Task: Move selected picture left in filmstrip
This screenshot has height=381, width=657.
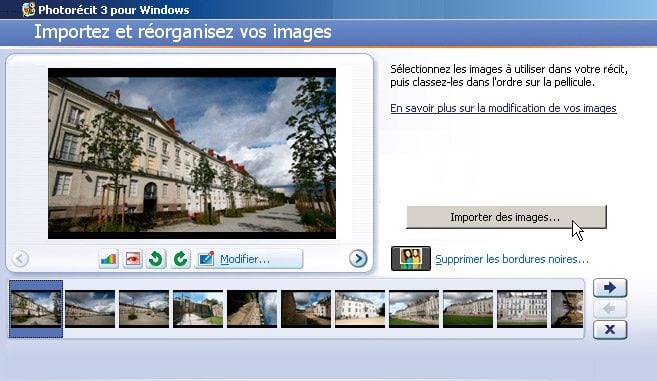Action: click(610, 309)
